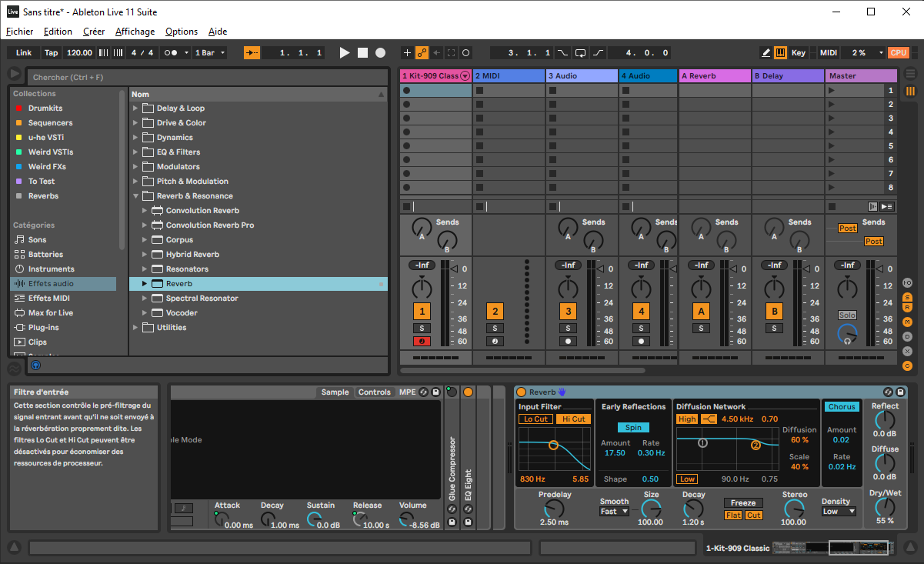Arm track 1 for recording
This screenshot has height=564, width=924.
422,341
